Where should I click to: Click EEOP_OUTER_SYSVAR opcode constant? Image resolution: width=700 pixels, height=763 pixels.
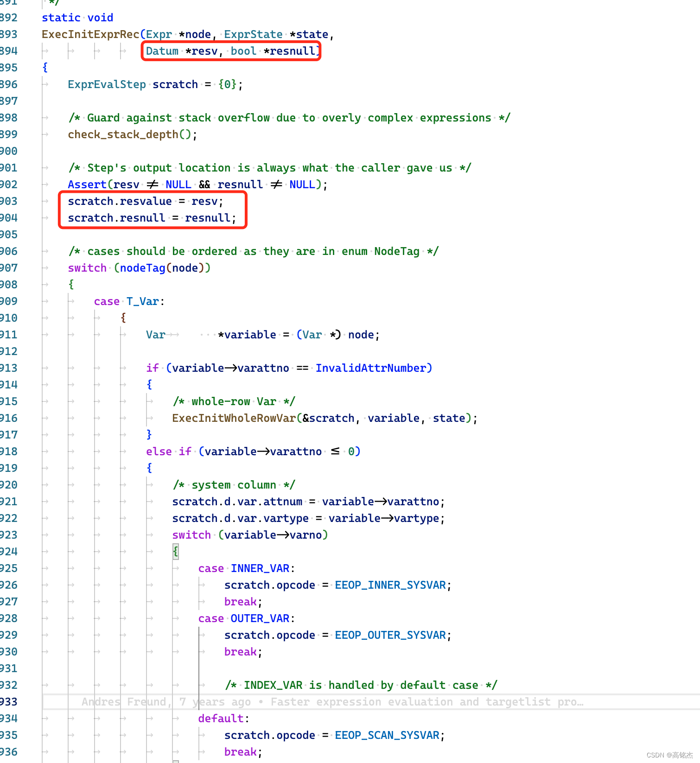(x=390, y=635)
